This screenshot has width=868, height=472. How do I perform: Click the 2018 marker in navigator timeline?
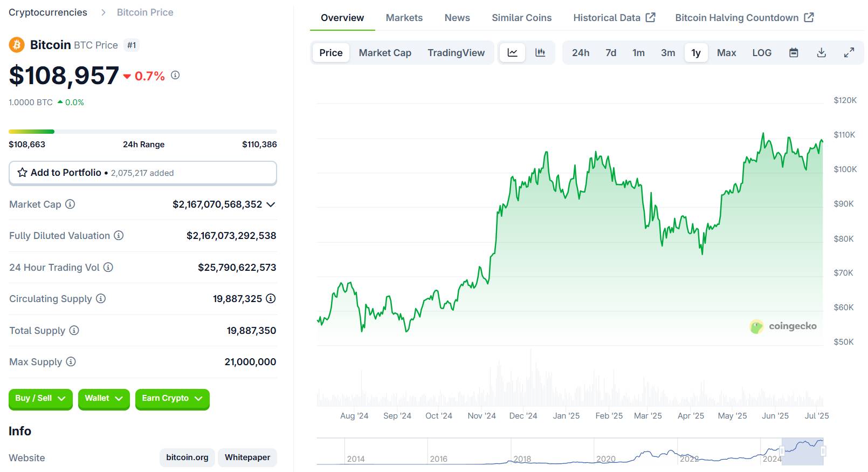[522, 459]
